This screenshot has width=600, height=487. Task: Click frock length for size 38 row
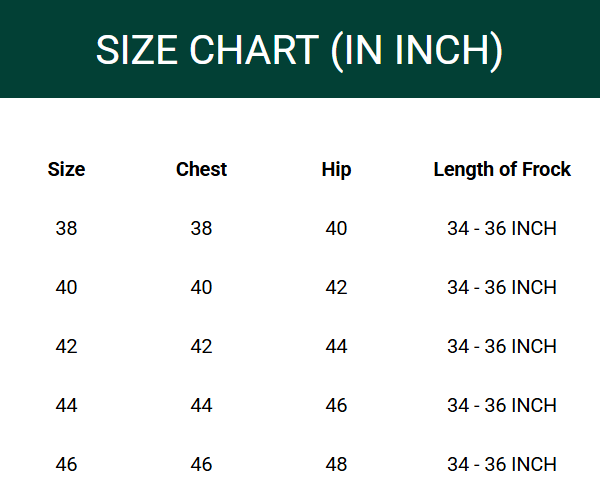tap(502, 228)
